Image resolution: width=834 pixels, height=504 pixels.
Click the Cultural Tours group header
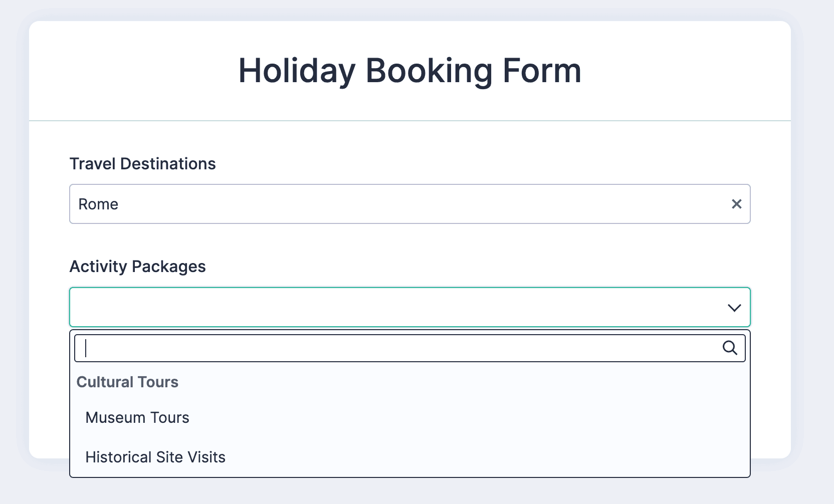coord(127,382)
